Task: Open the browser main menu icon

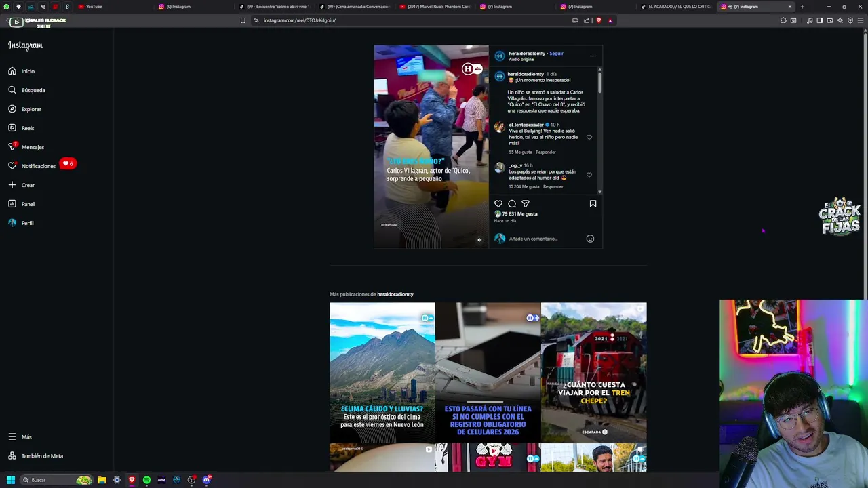Action: [x=861, y=20]
